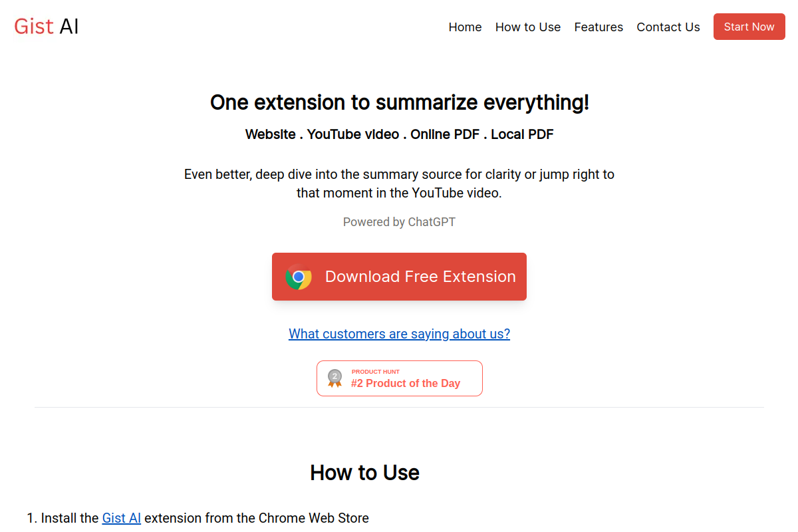Click the Chrome Web Store text in step one
Viewport: 798px width, 532px height.
tap(313, 518)
